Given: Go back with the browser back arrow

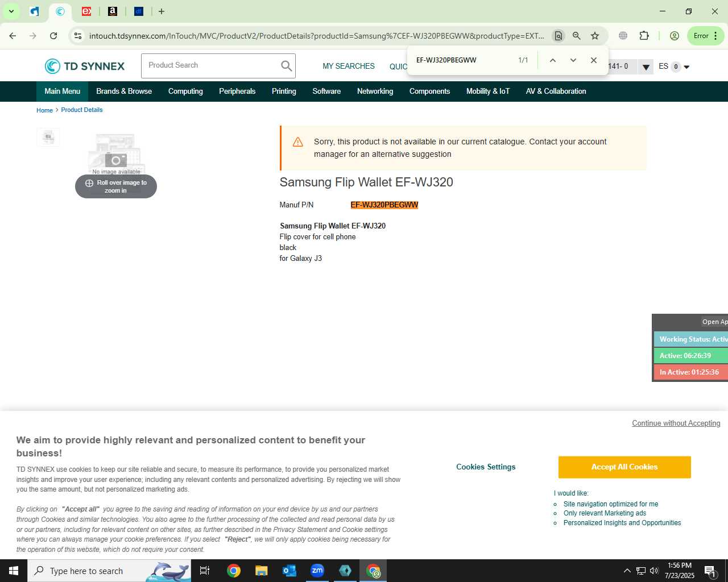Looking at the screenshot, I should tap(13, 36).
